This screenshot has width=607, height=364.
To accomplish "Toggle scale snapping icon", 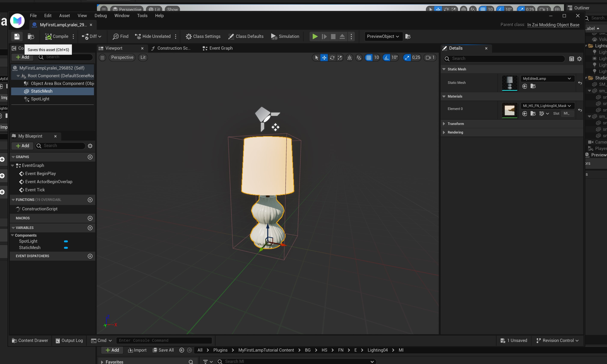I will coord(407,58).
